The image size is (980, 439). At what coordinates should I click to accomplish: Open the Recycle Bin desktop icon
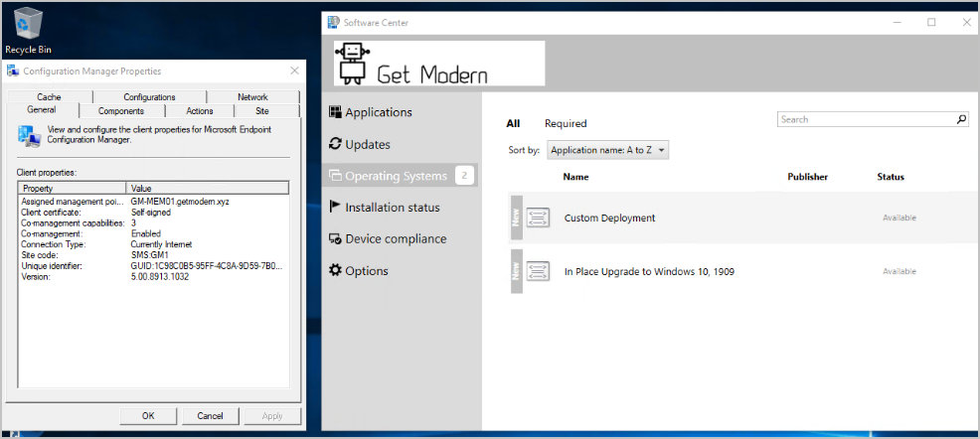(28, 31)
